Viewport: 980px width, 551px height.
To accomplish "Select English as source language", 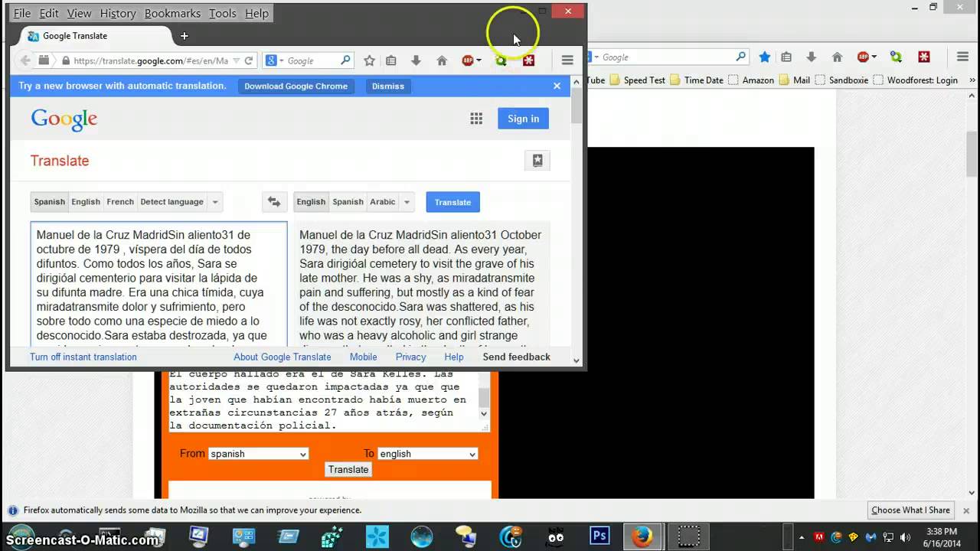I will tap(86, 202).
